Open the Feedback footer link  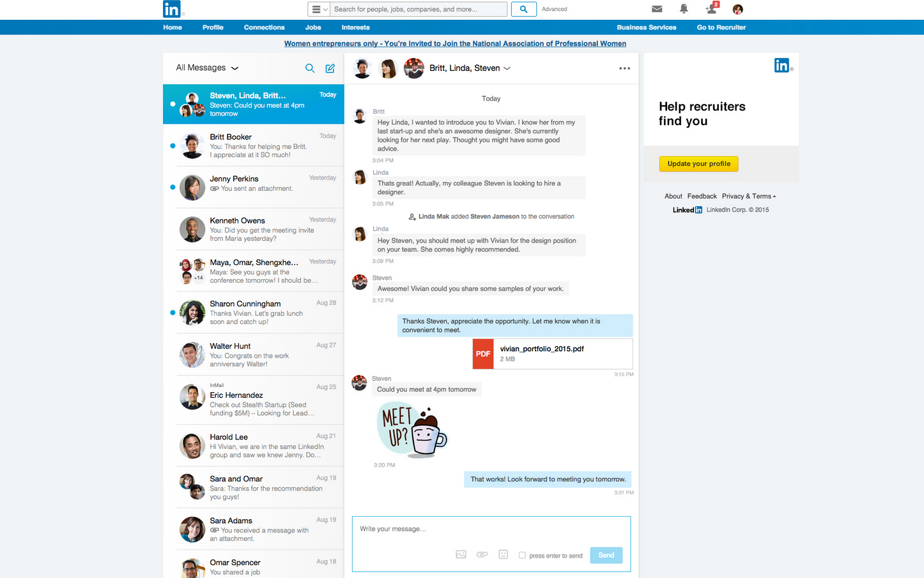point(702,196)
